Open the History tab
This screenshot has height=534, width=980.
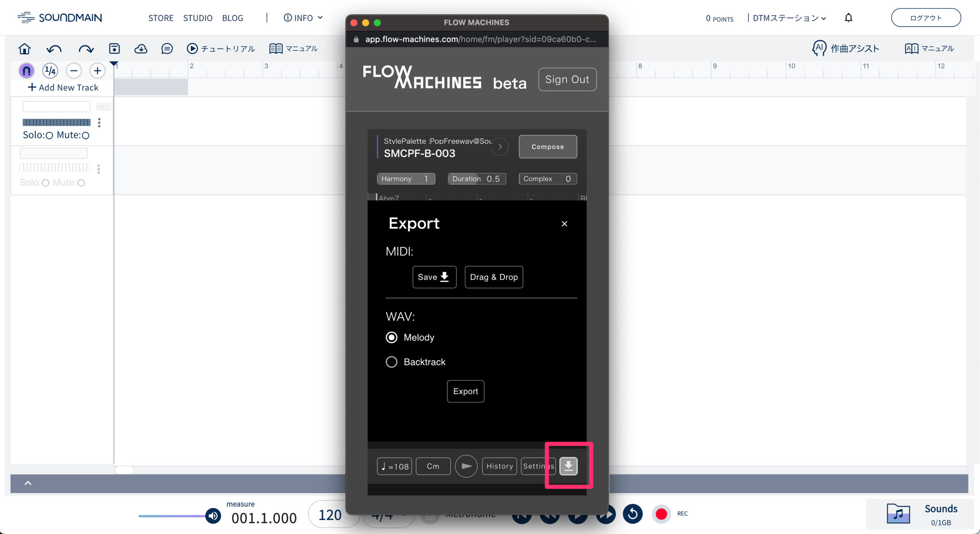coord(500,466)
